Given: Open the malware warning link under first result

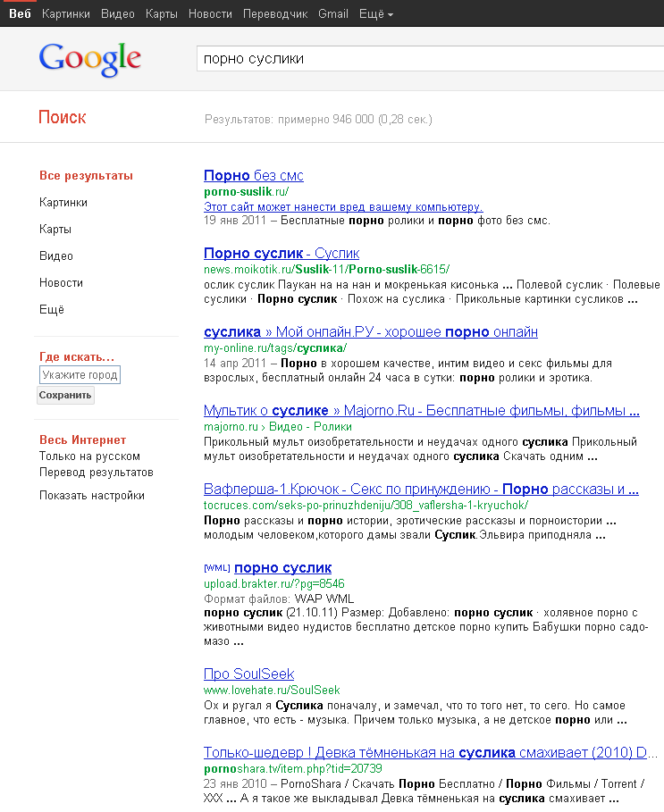Looking at the screenshot, I should point(343,207).
